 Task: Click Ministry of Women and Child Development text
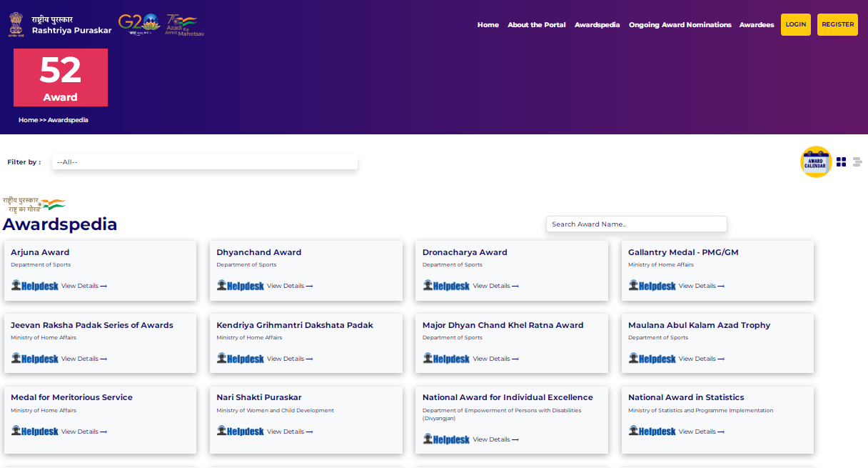coord(276,411)
